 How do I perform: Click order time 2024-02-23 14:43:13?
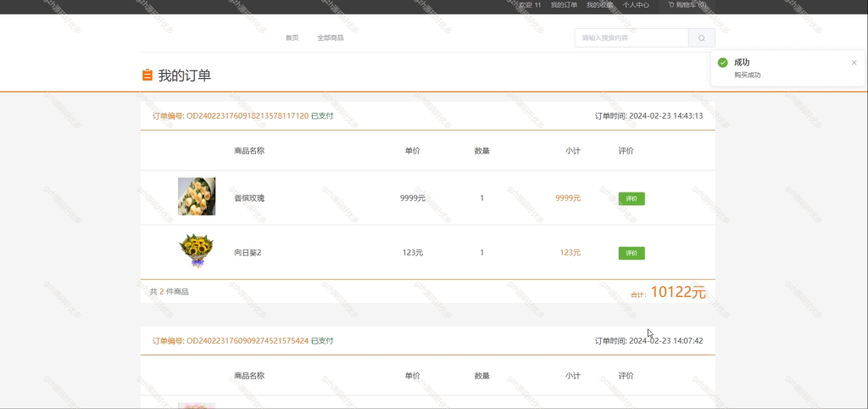coord(666,116)
